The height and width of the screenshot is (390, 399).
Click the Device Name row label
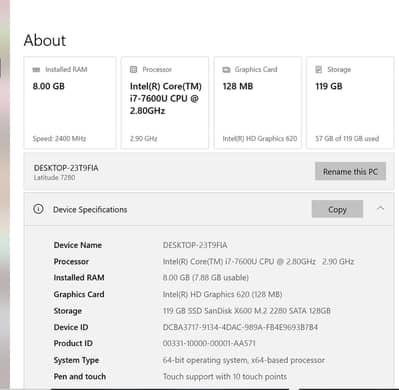tap(78, 245)
